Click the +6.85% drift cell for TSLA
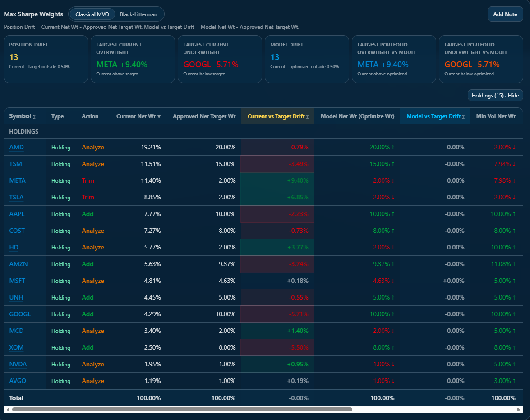This screenshot has width=530, height=420. (x=277, y=197)
